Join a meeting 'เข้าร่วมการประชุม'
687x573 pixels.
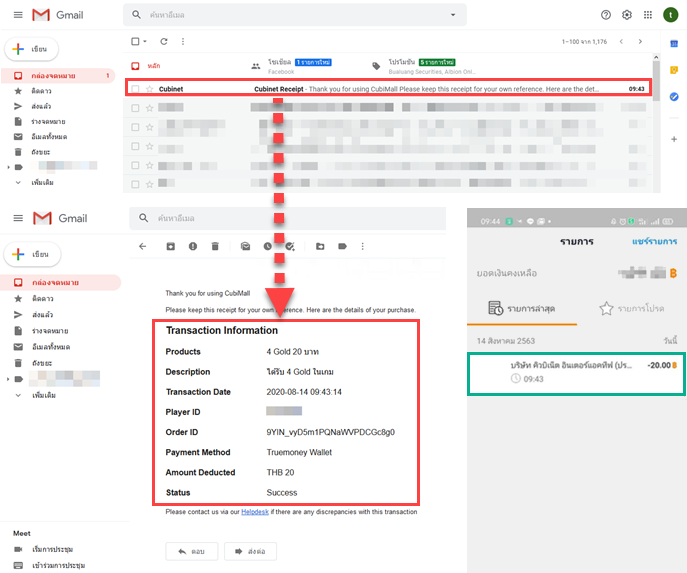pos(58,566)
